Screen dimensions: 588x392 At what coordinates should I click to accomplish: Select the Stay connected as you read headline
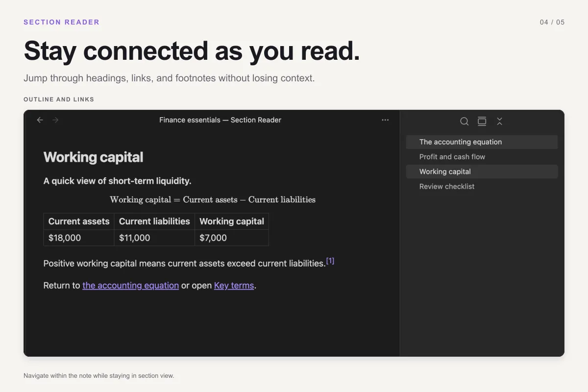point(192,50)
